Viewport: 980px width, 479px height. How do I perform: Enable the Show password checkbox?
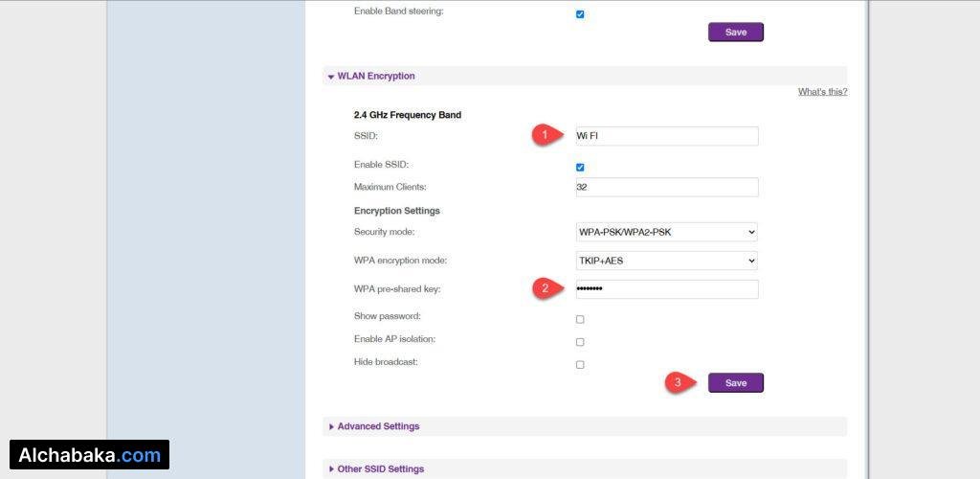pos(580,320)
